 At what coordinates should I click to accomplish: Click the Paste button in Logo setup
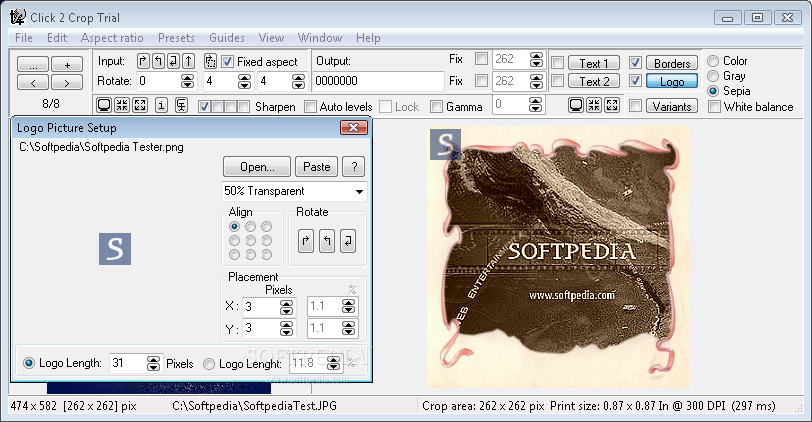click(316, 167)
